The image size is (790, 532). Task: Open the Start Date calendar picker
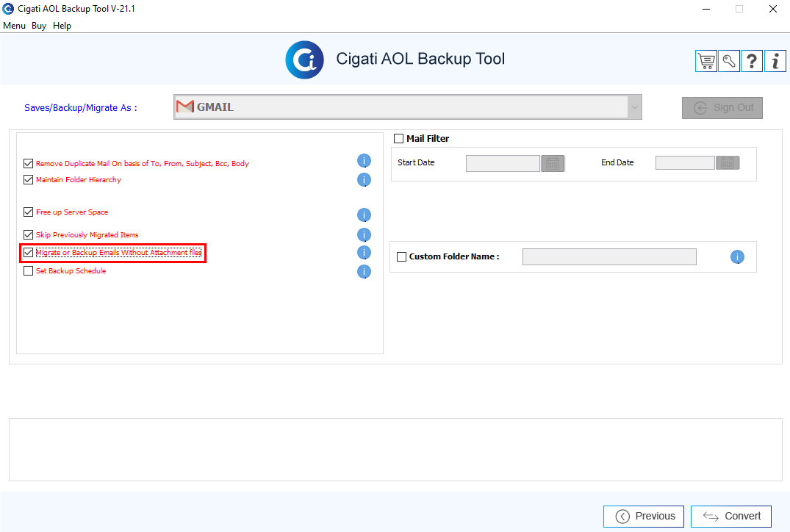[553, 163]
